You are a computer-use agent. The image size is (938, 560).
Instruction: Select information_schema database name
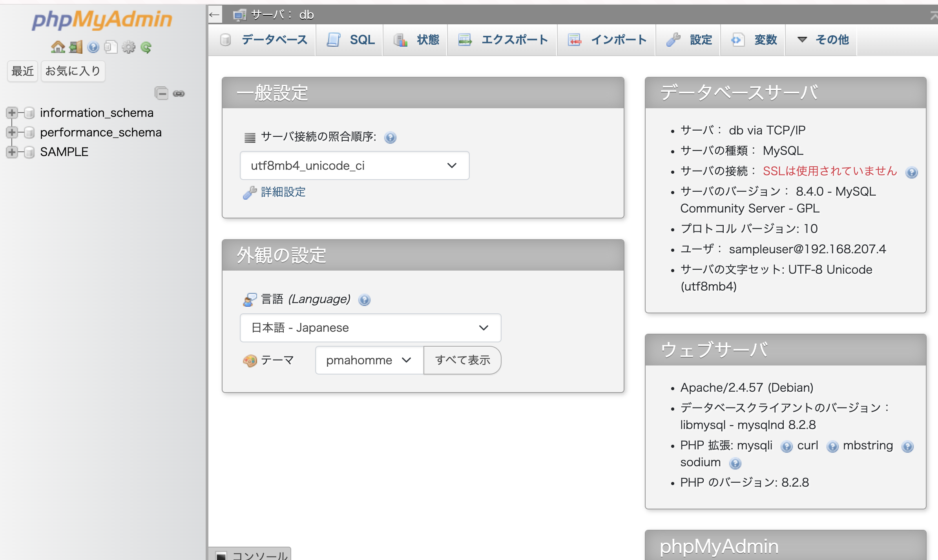pyautogui.click(x=97, y=113)
